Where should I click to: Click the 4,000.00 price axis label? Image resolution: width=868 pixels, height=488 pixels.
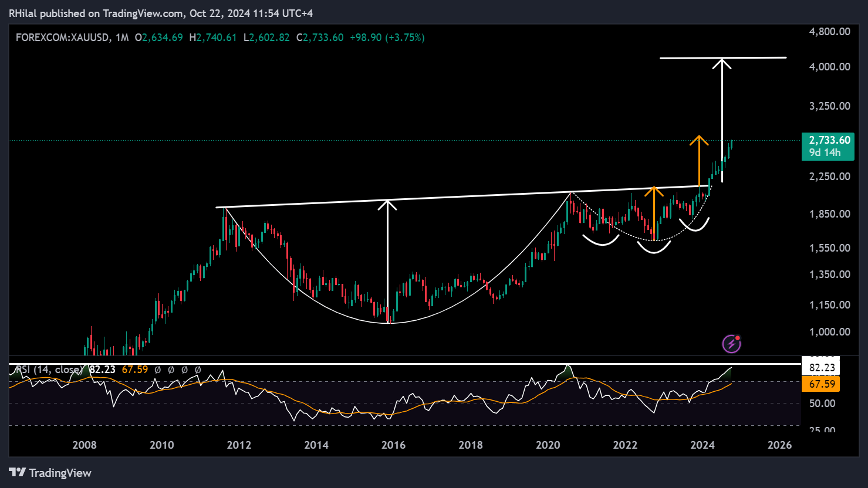(x=829, y=67)
